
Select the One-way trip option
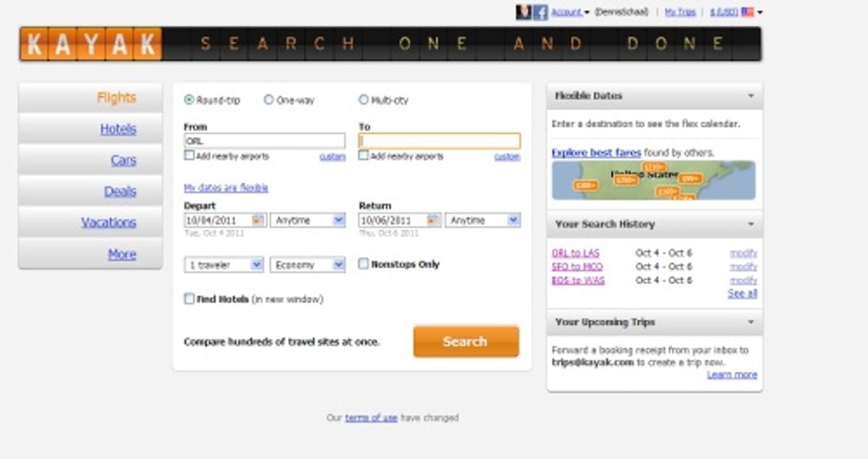pos(268,99)
